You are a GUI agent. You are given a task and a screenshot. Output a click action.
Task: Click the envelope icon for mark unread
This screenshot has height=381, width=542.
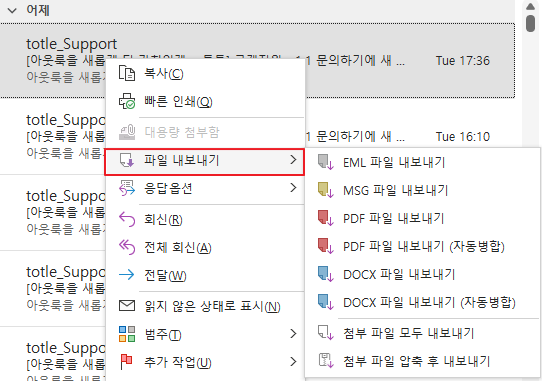(127, 306)
